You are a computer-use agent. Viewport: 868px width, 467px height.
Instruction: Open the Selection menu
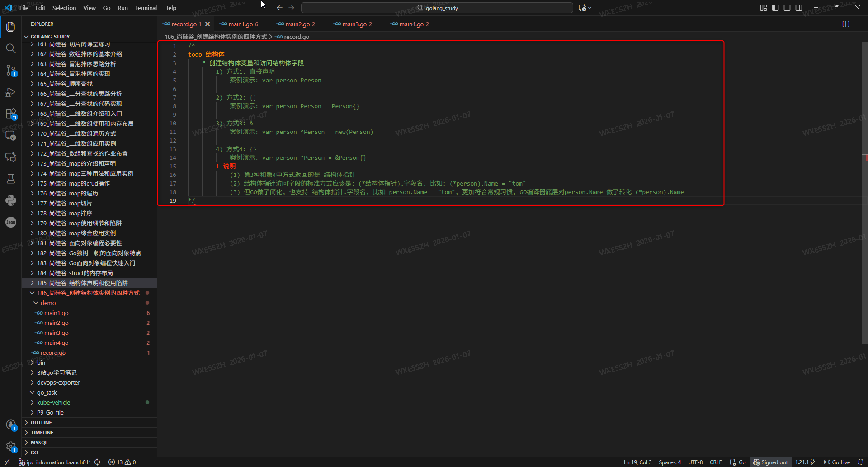64,8
